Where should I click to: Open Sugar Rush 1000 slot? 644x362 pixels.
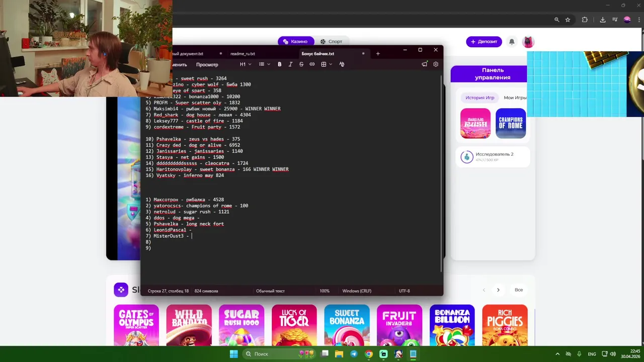[242, 325]
